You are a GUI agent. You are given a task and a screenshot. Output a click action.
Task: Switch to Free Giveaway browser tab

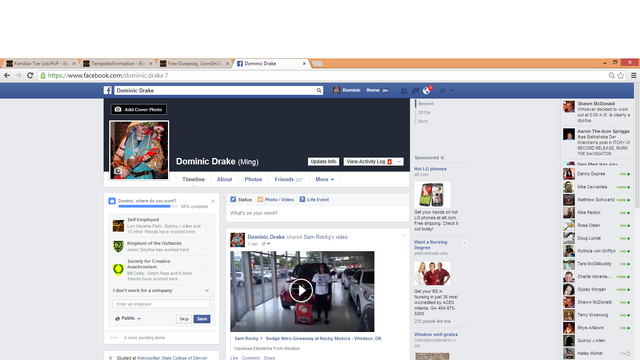(x=194, y=64)
